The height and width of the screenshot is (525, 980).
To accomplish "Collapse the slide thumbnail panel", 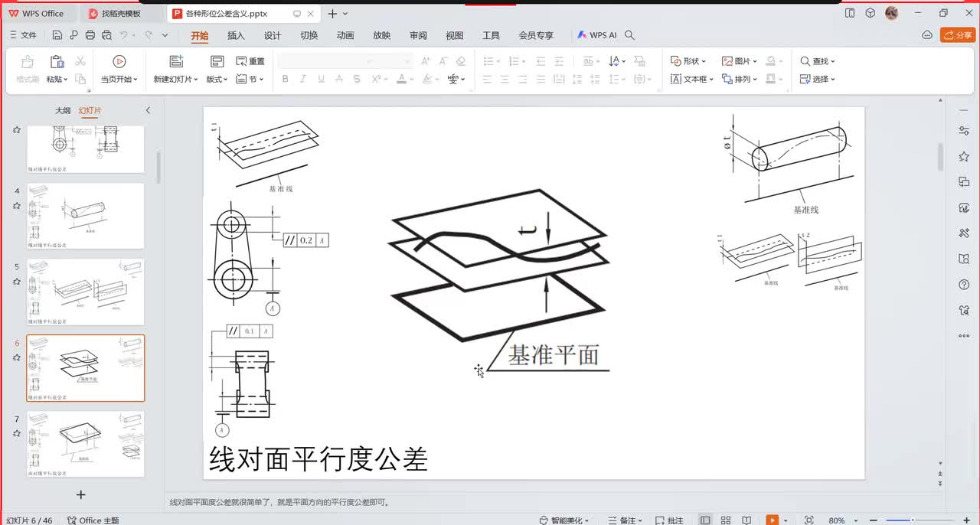I will click(148, 110).
